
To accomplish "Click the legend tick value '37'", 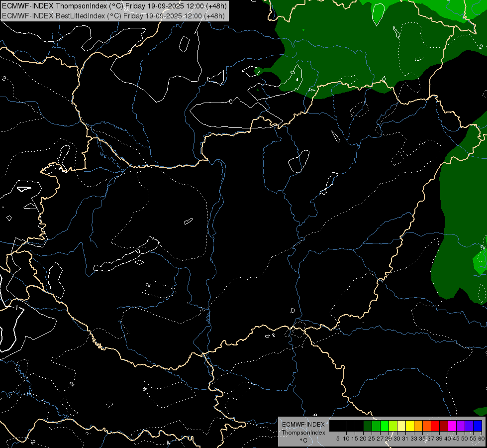I will [x=431, y=439].
